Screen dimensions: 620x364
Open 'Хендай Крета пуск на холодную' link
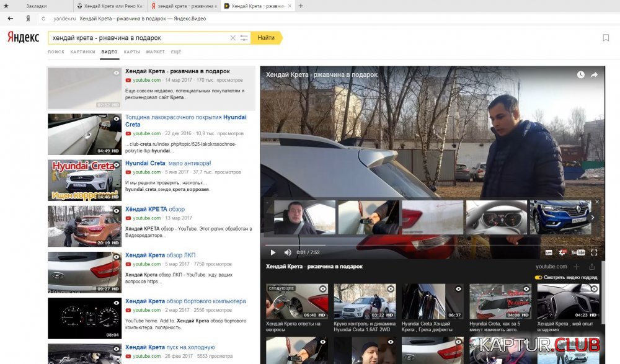170,347
